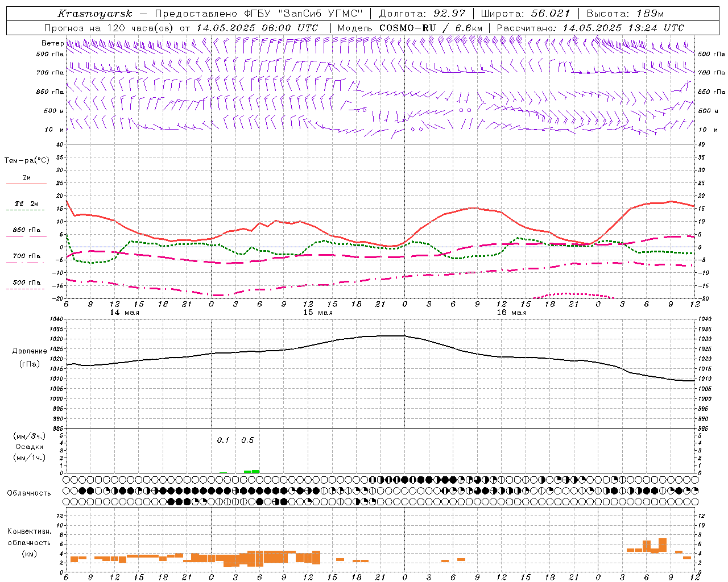Click the Тем-ра(°C) temperature panel label
This screenshot has width=728, height=582.
pyautogui.click(x=27, y=161)
